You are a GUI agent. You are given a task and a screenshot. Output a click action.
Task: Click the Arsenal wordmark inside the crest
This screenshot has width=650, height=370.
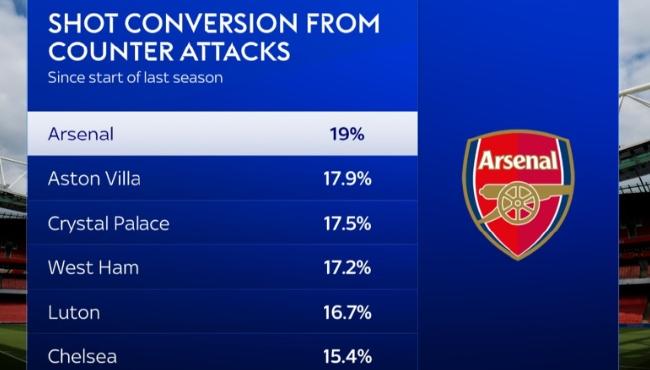(x=518, y=160)
